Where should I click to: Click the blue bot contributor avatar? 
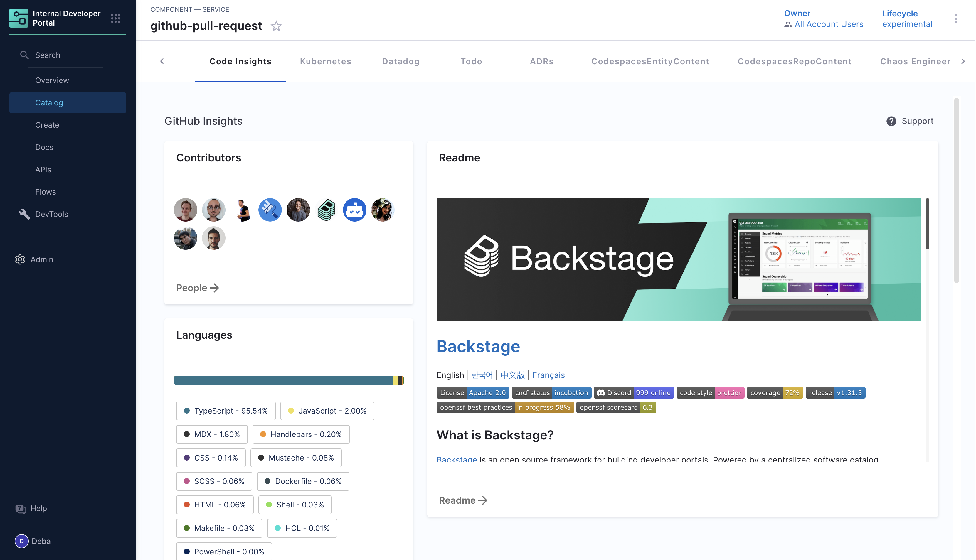(x=354, y=210)
